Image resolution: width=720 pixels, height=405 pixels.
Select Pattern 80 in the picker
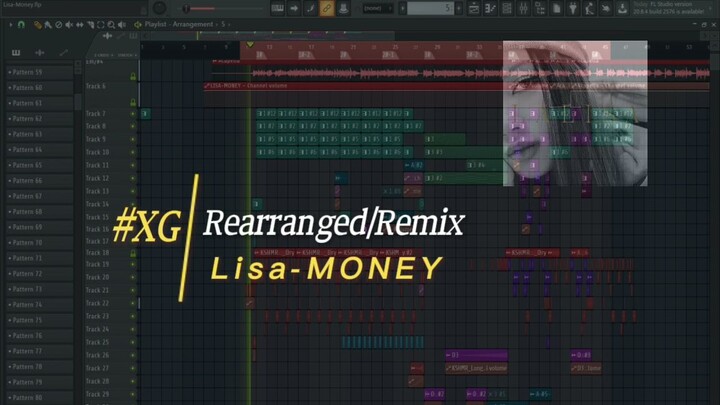(x=40, y=398)
